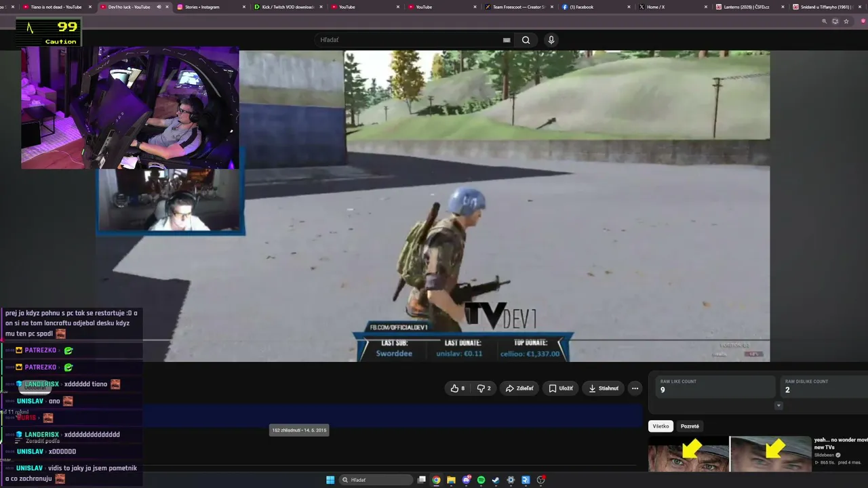Click the RAW LIKE COUNT value 9
The height and width of the screenshot is (488, 868).
[x=663, y=390]
